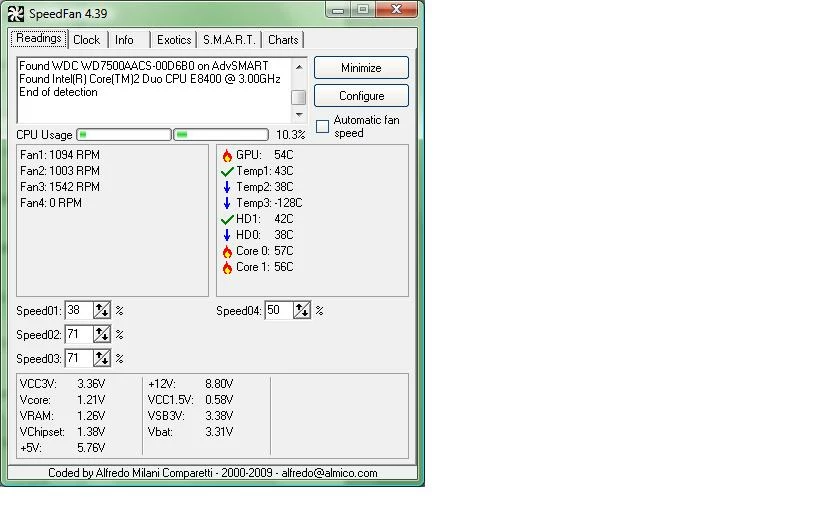This screenshot has width=840, height=525.
Task: Click the log box scroll down arrow
Action: point(298,115)
